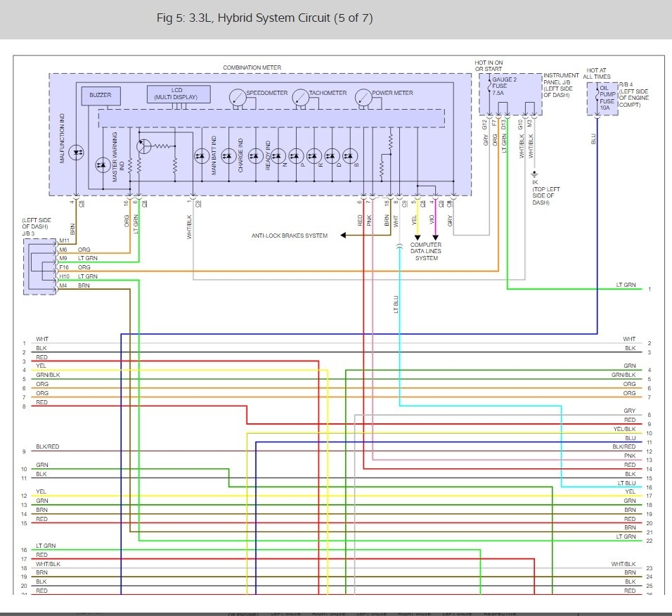Click the HOT IN ON OR START label
Screen dimensions: 672x616
[489, 65]
